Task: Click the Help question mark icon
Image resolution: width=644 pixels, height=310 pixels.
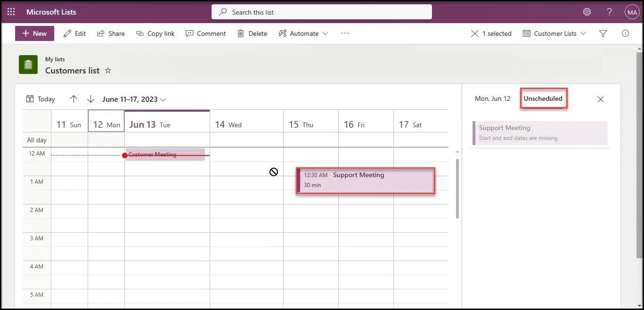Action: click(609, 12)
